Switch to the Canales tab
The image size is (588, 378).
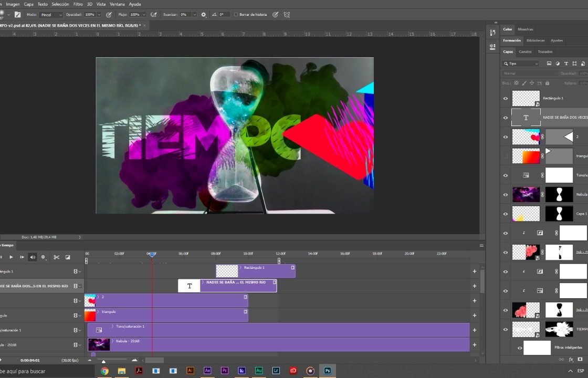pos(525,52)
